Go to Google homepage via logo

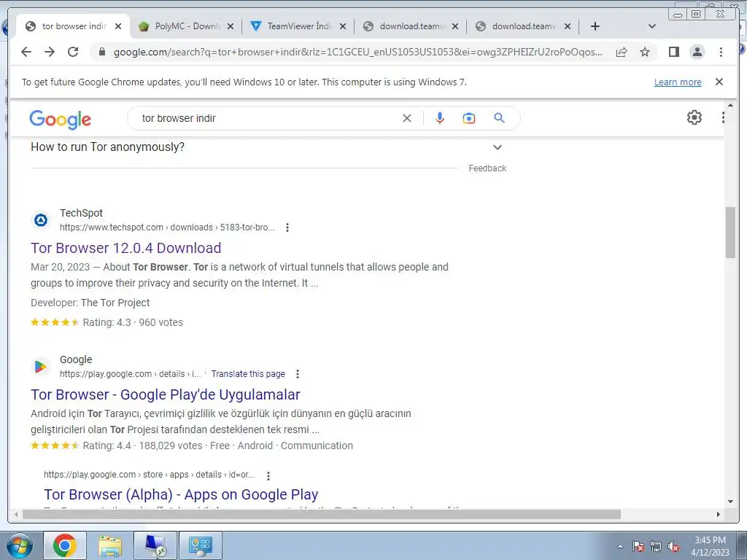[x=60, y=119]
